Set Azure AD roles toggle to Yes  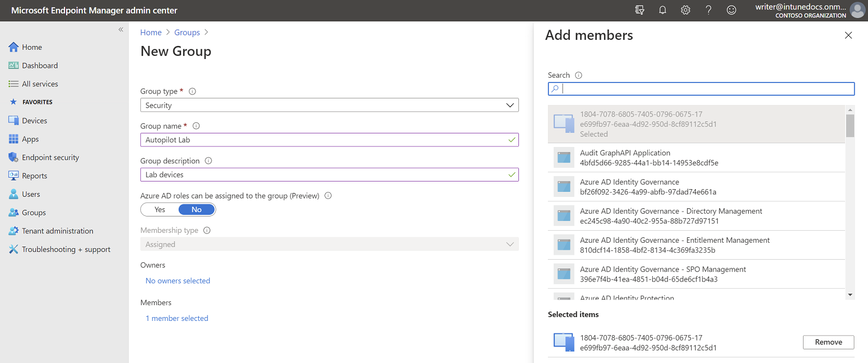click(x=160, y=209)
